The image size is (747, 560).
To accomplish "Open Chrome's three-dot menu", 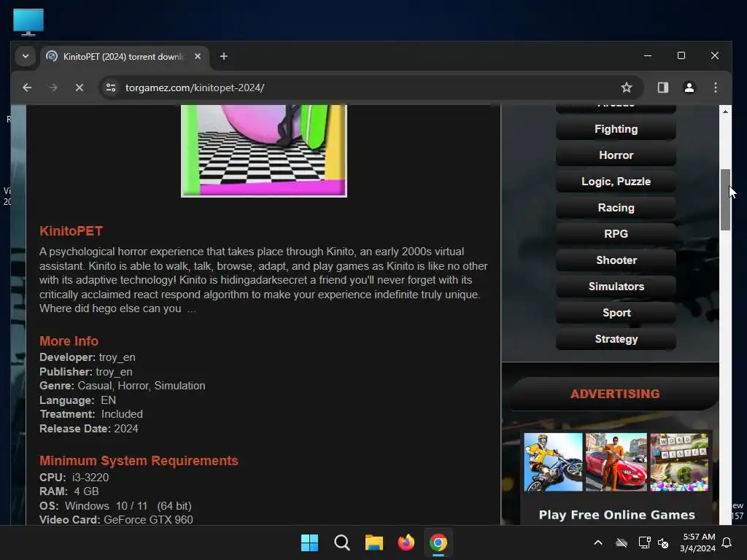I will point(716,87).
